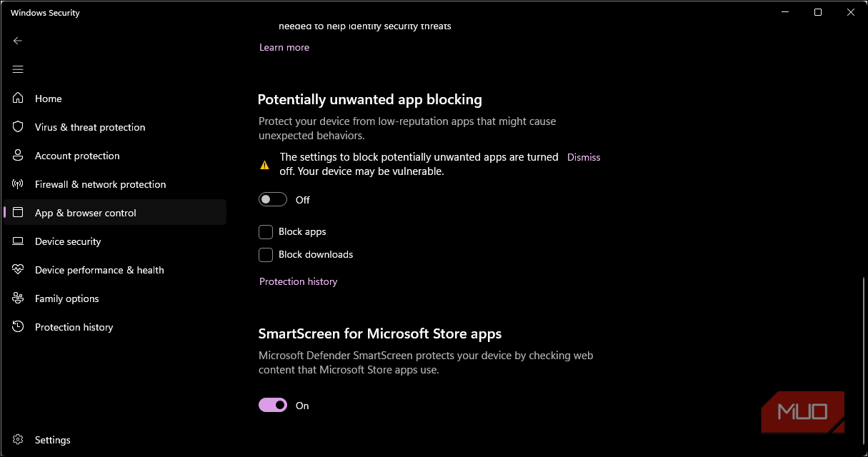Open the Learn more link
The image size is (868, 457).
coord(284,47)
